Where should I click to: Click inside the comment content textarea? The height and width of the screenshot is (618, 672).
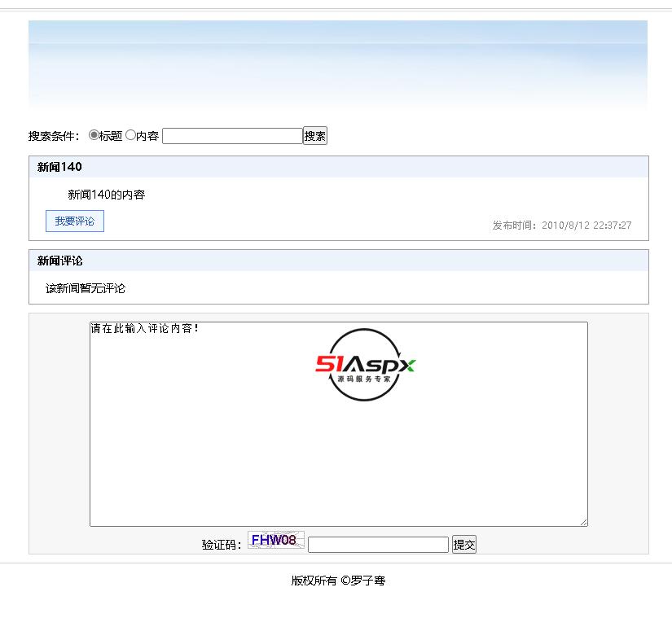point(339,424)
